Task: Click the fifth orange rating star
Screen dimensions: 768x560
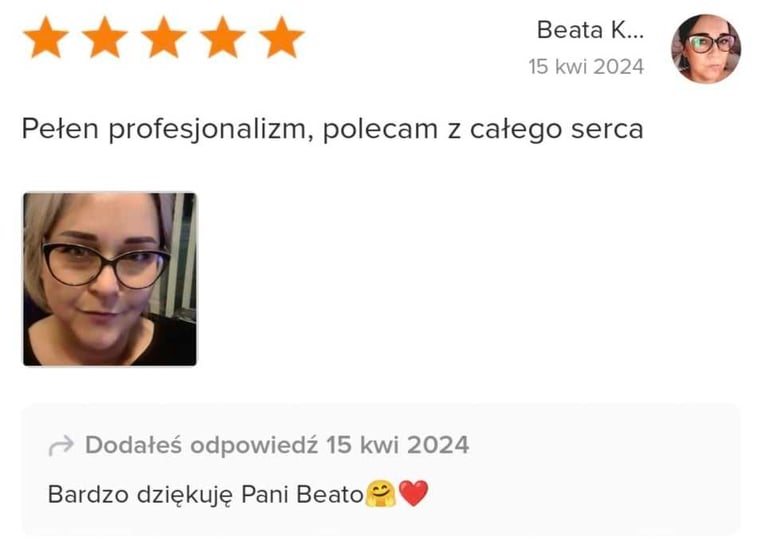Action: [x=282, y=38]
